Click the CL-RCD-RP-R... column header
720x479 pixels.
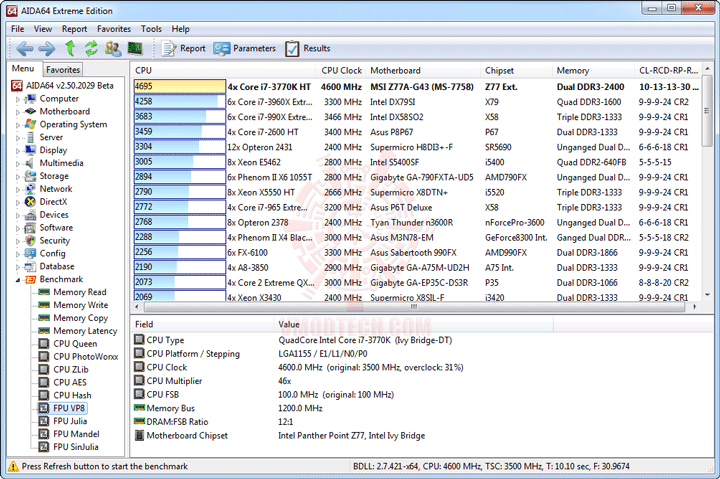coord(668,70)
